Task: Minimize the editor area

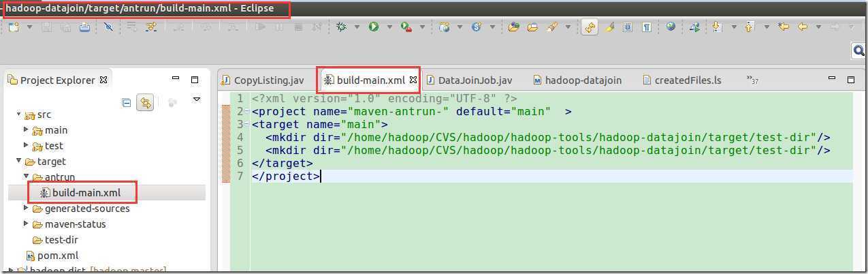Action: [831, 79]
